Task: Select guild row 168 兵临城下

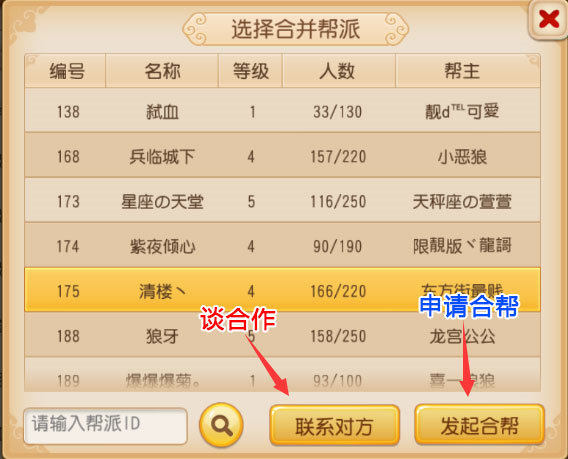Action: [282, 155]
